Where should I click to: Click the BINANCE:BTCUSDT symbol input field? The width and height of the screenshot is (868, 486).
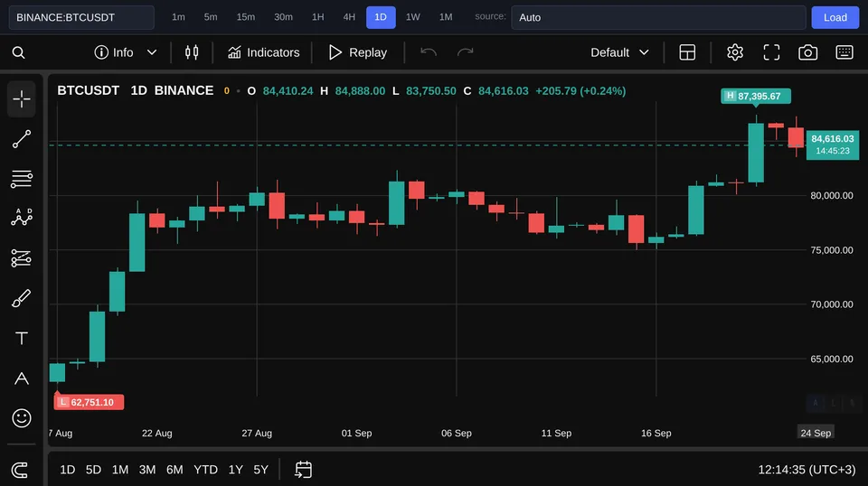(x=81, y=17)
